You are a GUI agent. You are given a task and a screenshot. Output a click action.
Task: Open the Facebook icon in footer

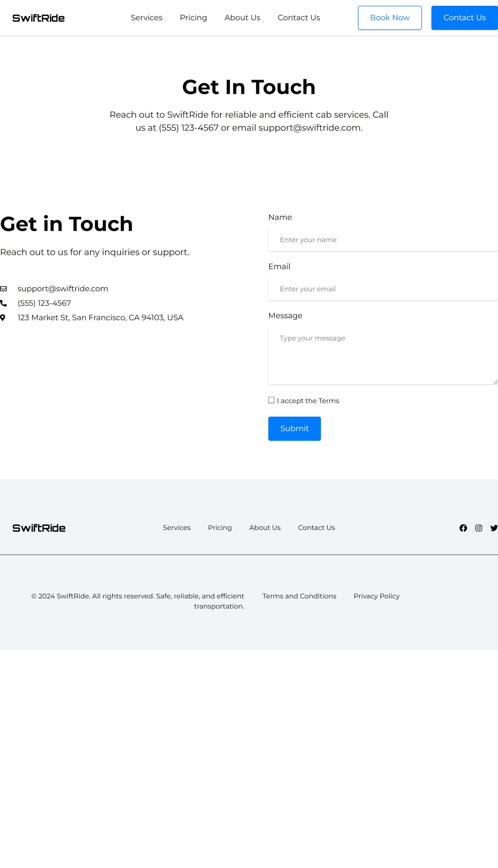463,528
